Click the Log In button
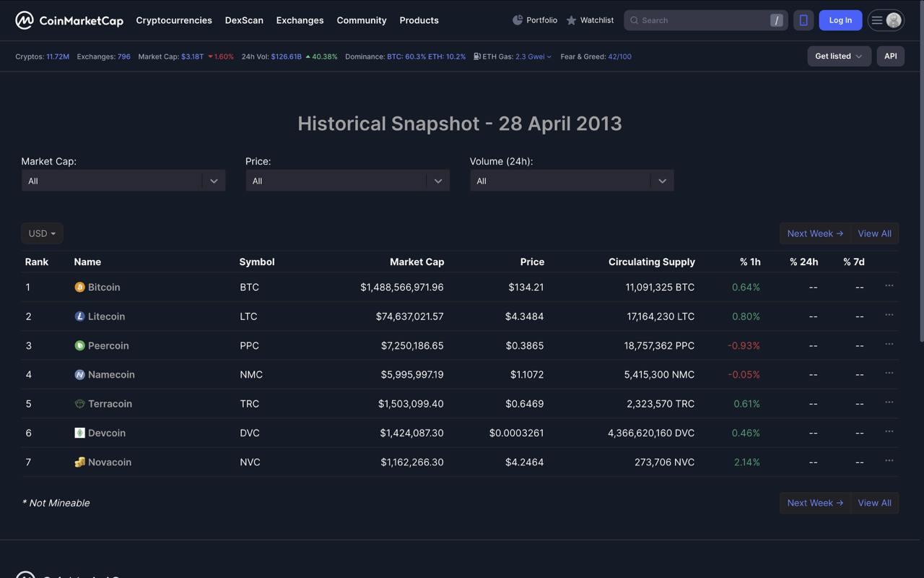924x578 pixels. point(840,20)
